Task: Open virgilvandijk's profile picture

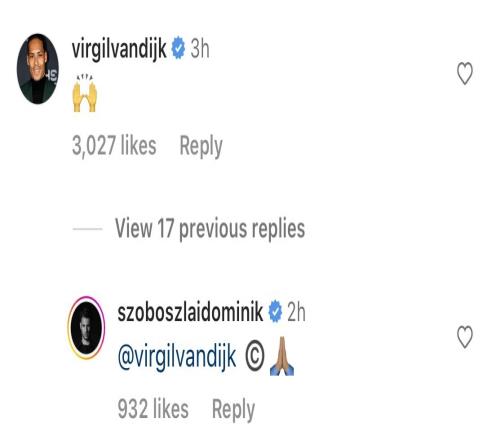Action: [x=38, y=69]
